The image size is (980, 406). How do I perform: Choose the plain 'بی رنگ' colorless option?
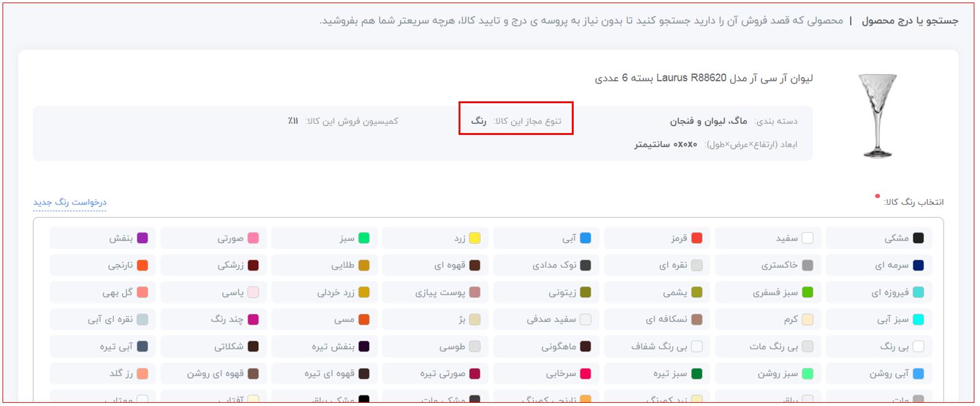879,346
